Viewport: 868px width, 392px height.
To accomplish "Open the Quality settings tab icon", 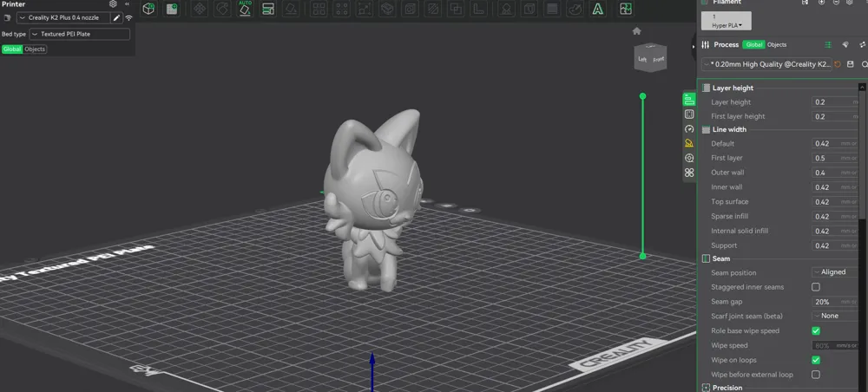I will point(689,100).
